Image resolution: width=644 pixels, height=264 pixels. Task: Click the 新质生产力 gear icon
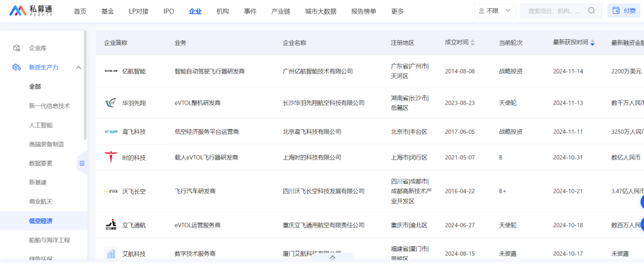click(17, 67)
